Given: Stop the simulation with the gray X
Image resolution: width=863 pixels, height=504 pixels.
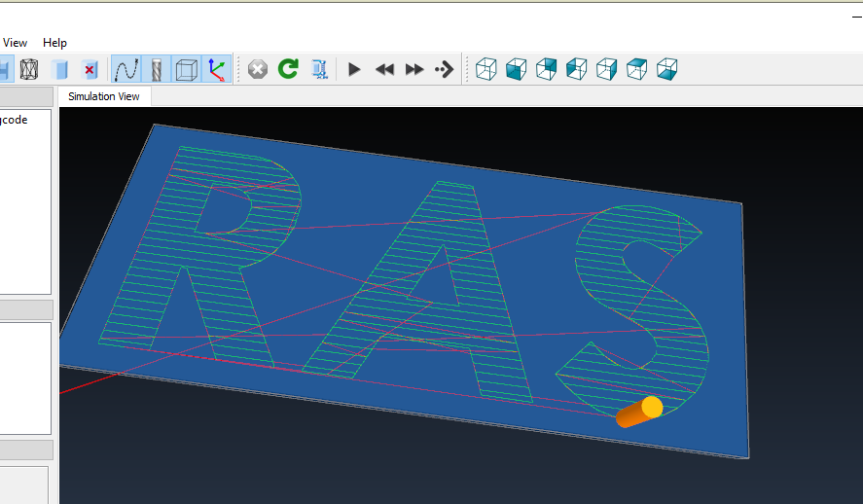Looking at the screenshot, I should coord(258,69).
